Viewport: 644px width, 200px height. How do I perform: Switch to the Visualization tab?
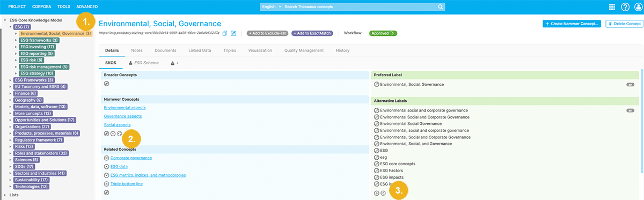[260, 50]
